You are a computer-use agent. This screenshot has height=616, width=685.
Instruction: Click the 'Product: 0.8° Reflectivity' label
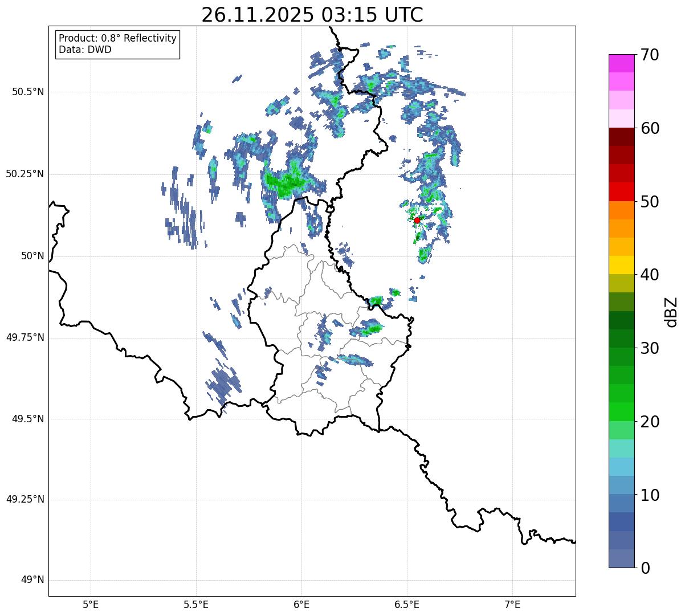pos(118,38)
